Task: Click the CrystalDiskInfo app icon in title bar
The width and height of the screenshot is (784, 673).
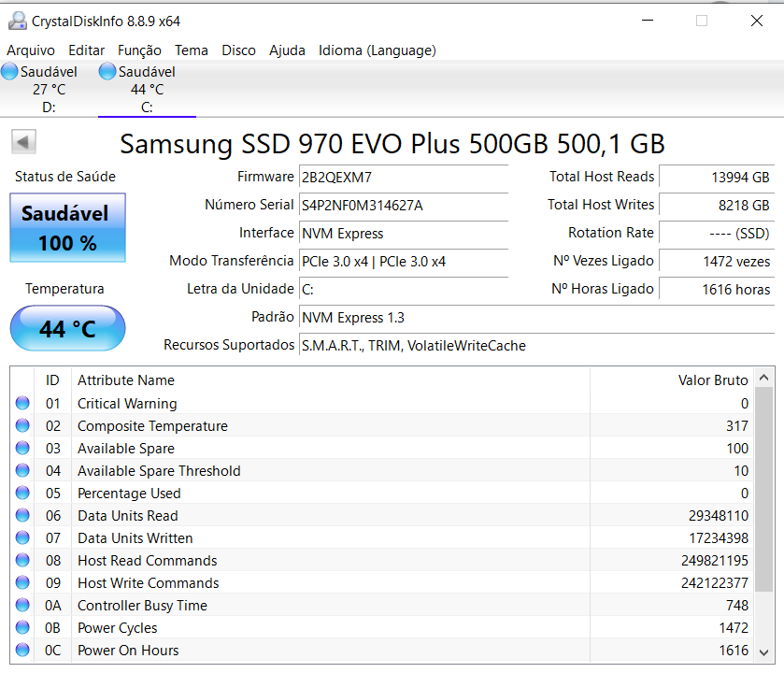Action: [x=18, y=21]
